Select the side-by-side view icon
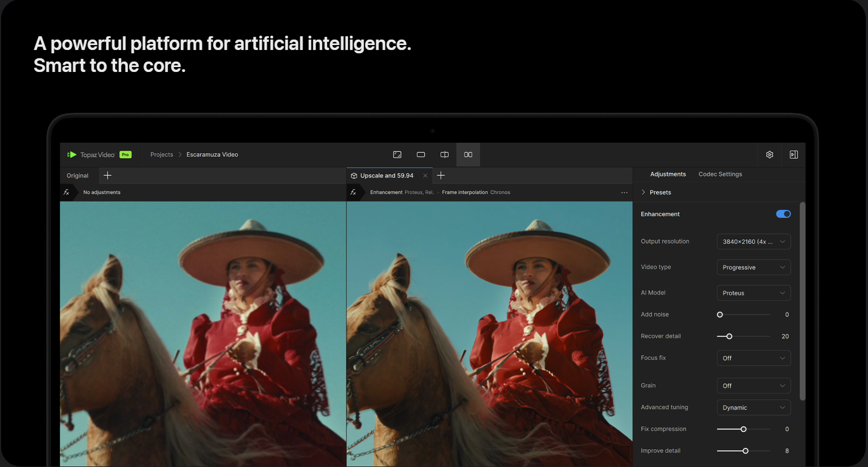The image size is (868, 467). (x=468, y=155)
